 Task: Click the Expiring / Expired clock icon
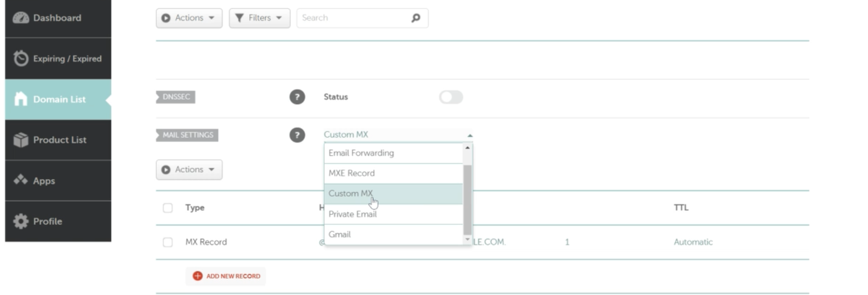(x=21, y=58)
